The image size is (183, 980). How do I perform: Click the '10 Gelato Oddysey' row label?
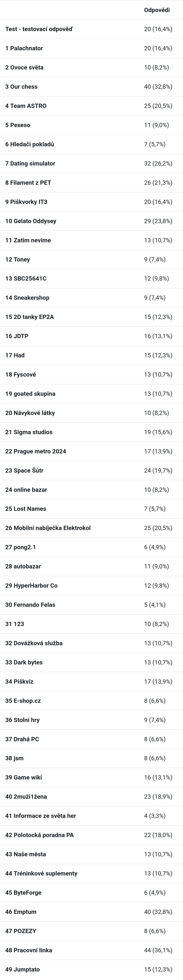click(31, 221)
